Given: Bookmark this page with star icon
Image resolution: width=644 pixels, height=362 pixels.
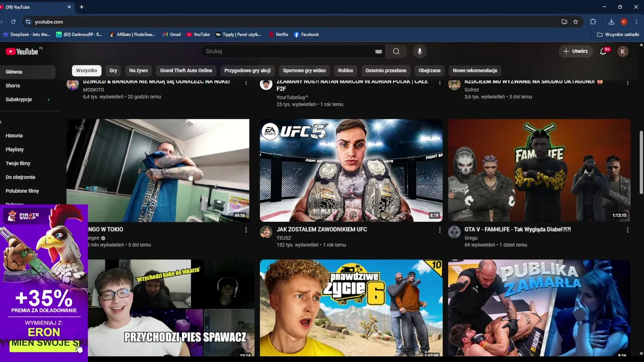Looking at the screenshot, I should 576,22.
